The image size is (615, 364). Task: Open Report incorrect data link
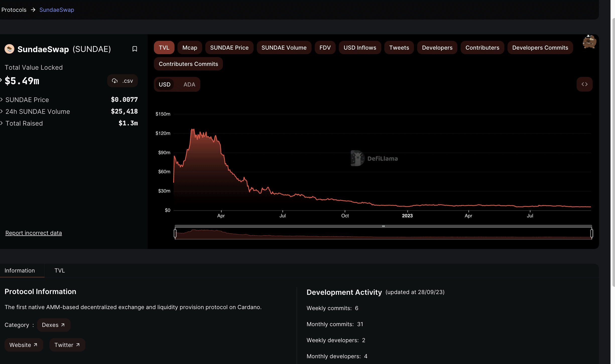pyautogui.click(x=34, y=233)
